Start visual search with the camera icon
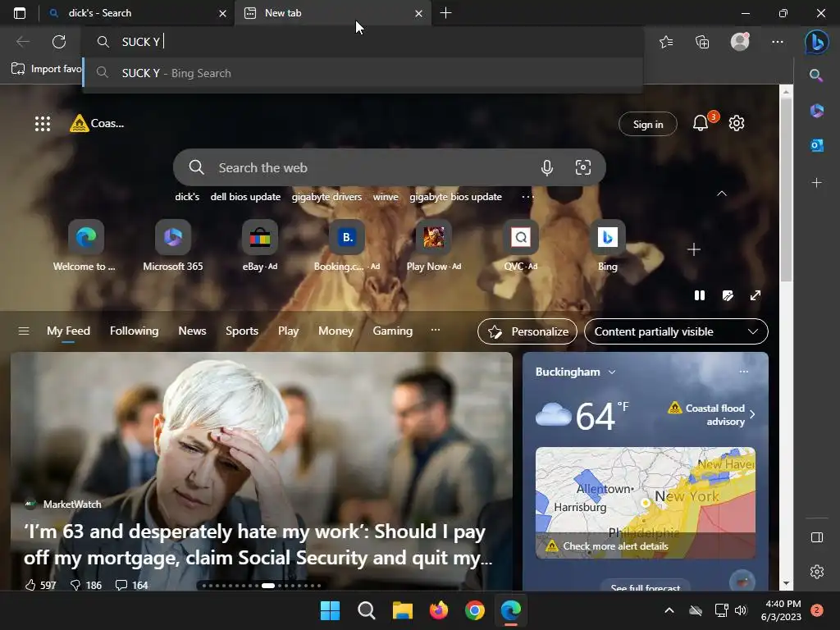This screenshot has height=630, width=840. (x=583, y=167)
